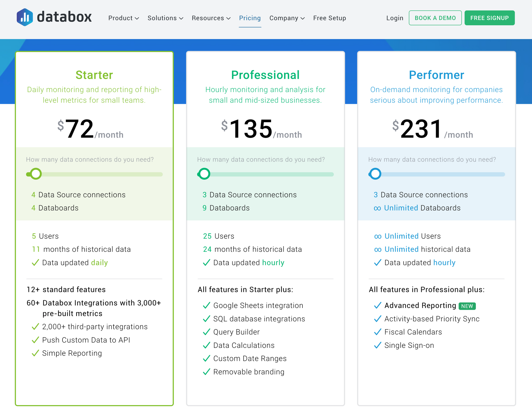
Task: Click 'Fiscal Calendars' feature text
Action: (413, 332)
